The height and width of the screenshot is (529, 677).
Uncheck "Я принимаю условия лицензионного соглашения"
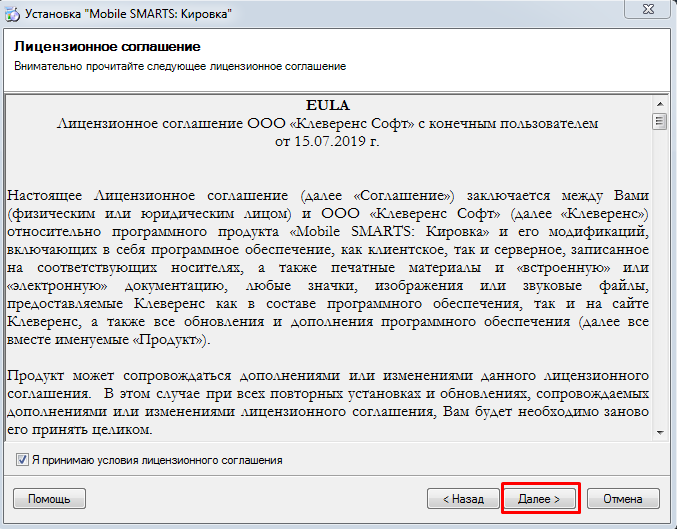click(x=22, y=459)
